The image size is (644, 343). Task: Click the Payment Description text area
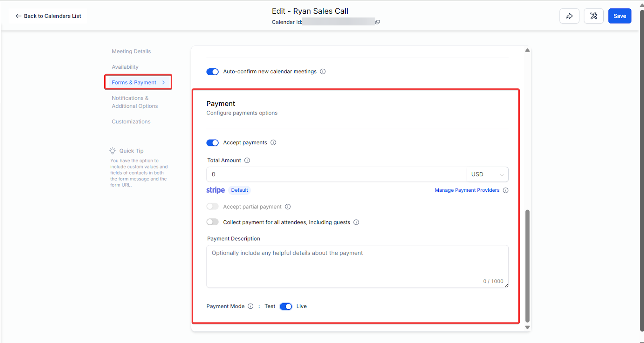pyautogui.click(x=357, y=266)
